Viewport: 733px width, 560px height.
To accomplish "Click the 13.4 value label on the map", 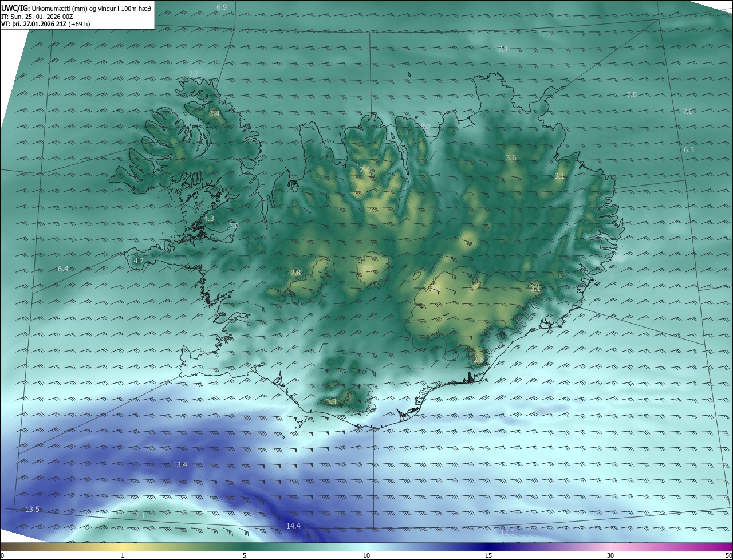I will [180, 465].
